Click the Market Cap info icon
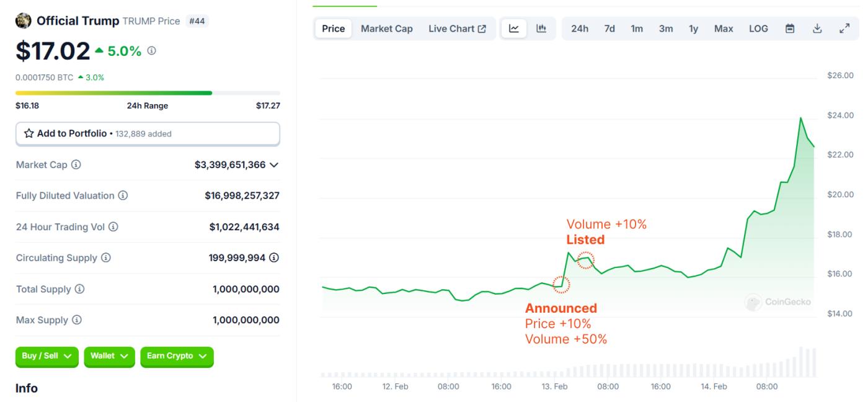 (x=76, y=165)
